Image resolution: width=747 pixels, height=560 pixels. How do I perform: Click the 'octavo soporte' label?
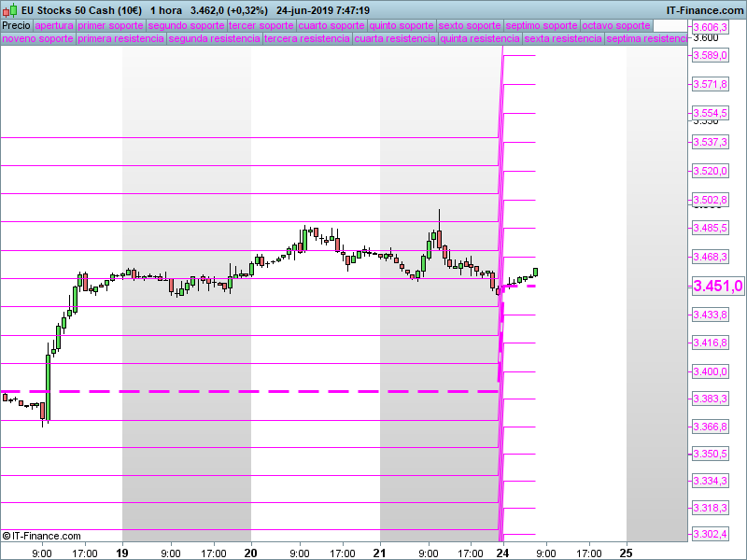(x=615, y=25)
